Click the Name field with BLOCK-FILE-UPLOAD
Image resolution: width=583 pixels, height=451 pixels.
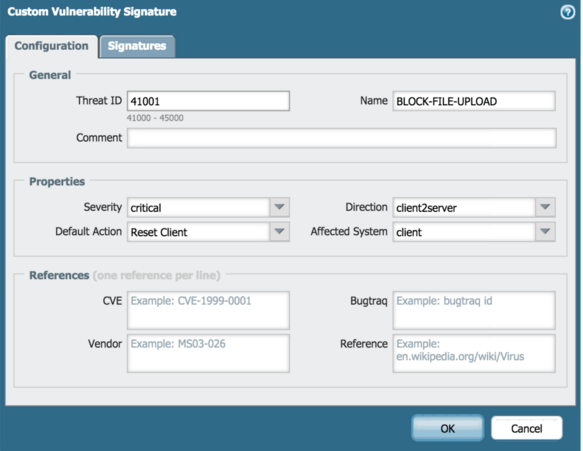(474, 101)
